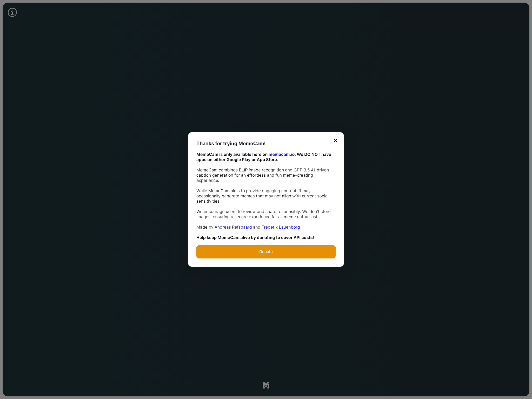
Task: Click 'Help keep MemeCam alive' donation text
Action: 255,237
